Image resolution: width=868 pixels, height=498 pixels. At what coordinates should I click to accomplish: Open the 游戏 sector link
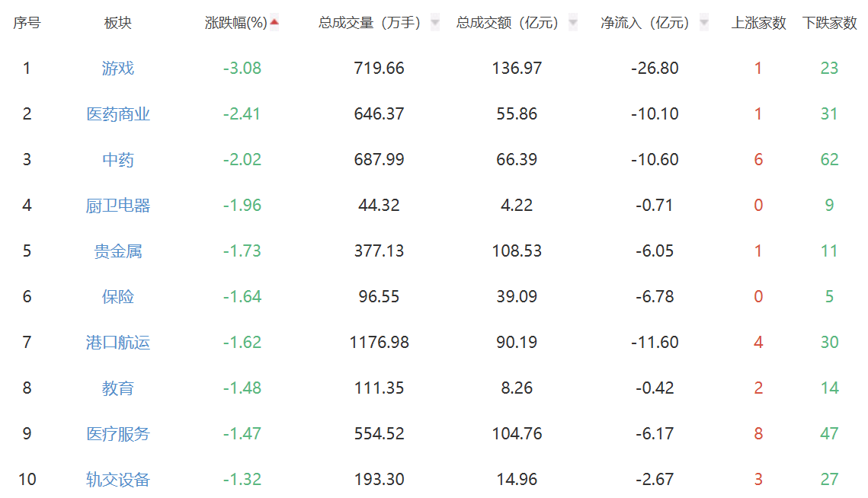pyautogui.click(x=118, y=69)
